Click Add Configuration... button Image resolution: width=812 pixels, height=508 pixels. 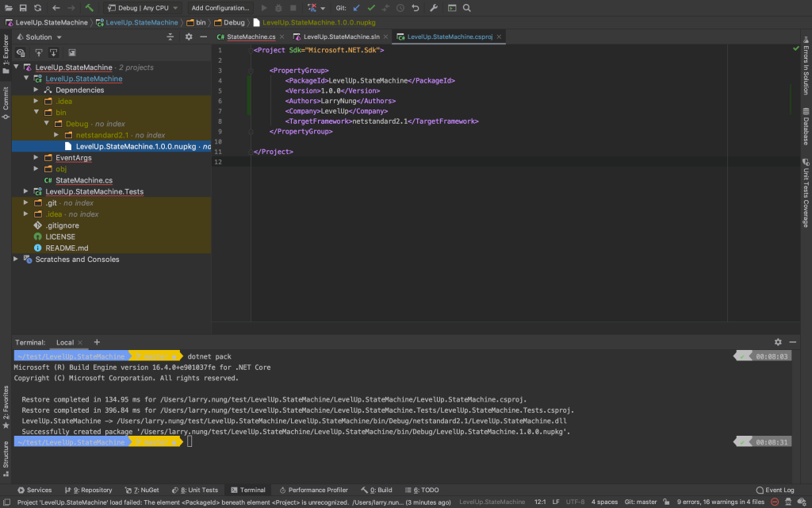[220, 8]
